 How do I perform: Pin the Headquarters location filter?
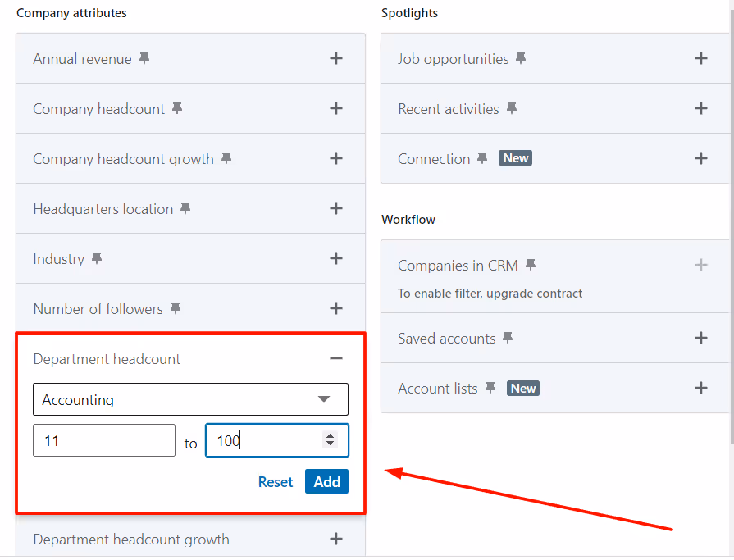coord(185,207)
